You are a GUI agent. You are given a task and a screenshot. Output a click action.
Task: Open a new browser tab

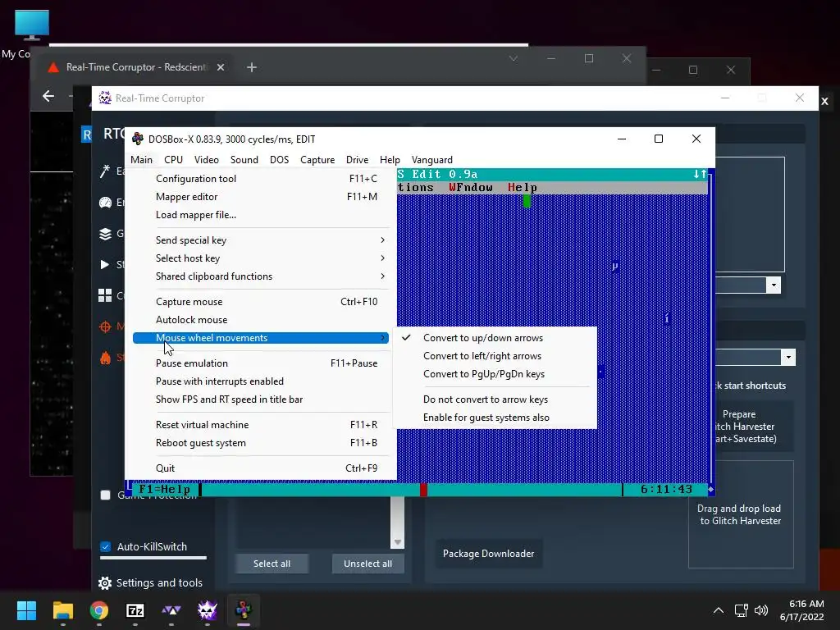[252, 67]
